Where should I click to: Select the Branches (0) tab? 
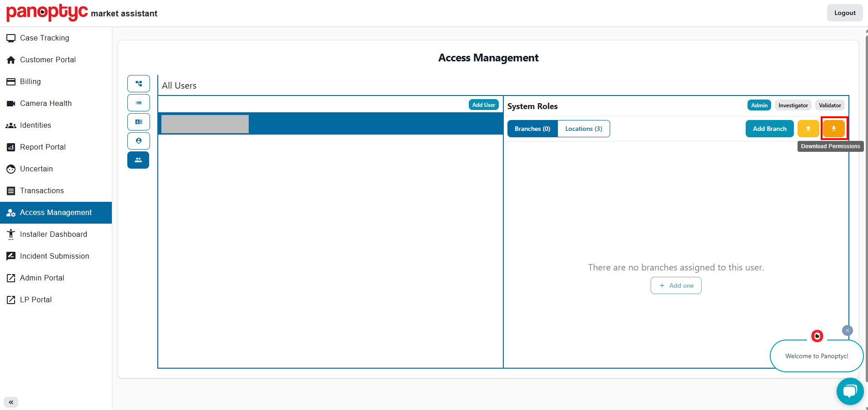point(532,129)
